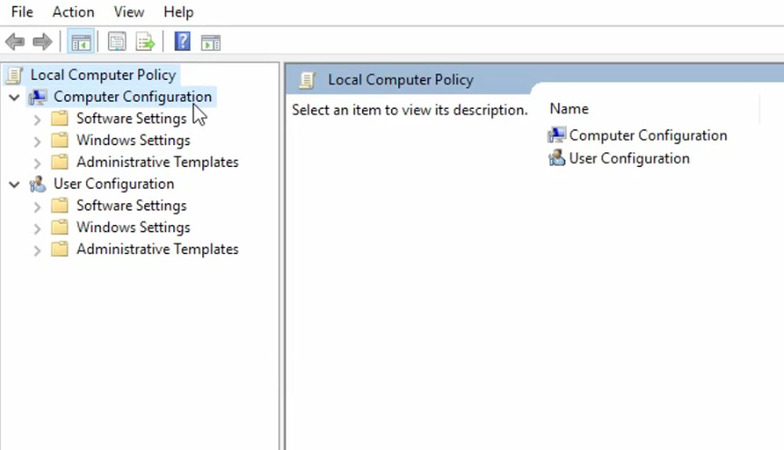
Task: Select User Configuration text in right pane
Action: pyautogui.click(x=629, y=158)
